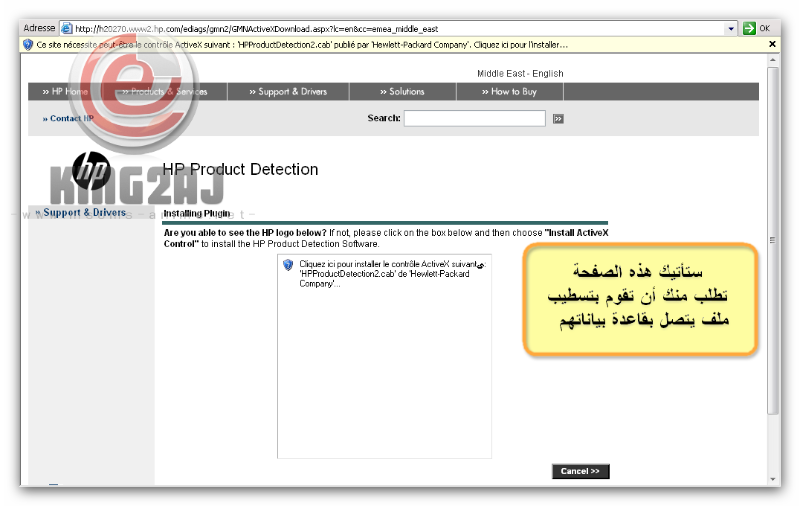The image size is (800, 506).
Task: Close the ActiveX information bar
Action: 772,45
